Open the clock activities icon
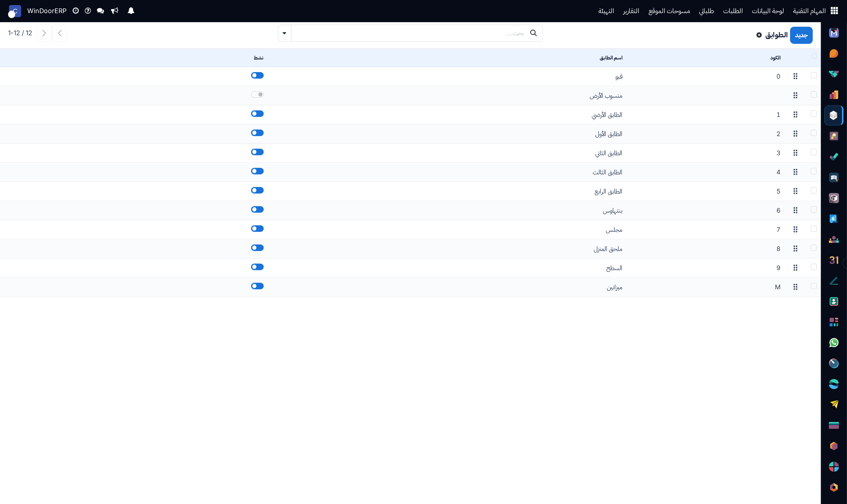 tap(75, 11)
